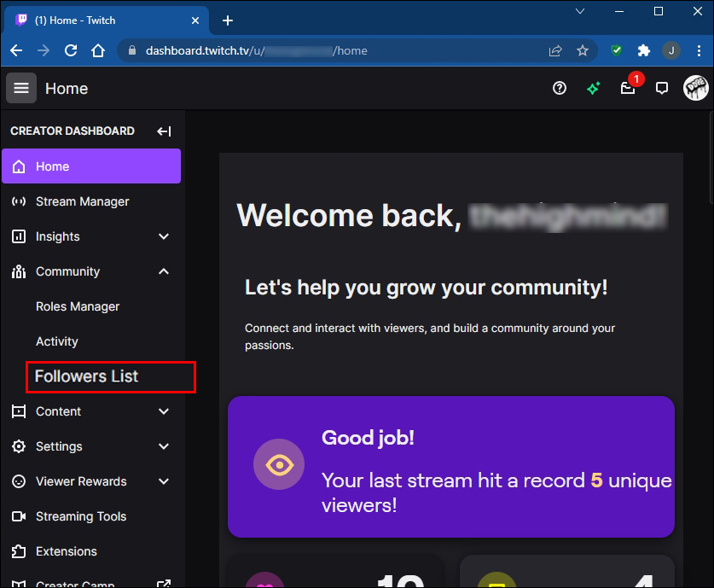The height and width of the screenshot is (588, 714).
Task: Reload the Twitch dashboard page
Action: [71, 50]
